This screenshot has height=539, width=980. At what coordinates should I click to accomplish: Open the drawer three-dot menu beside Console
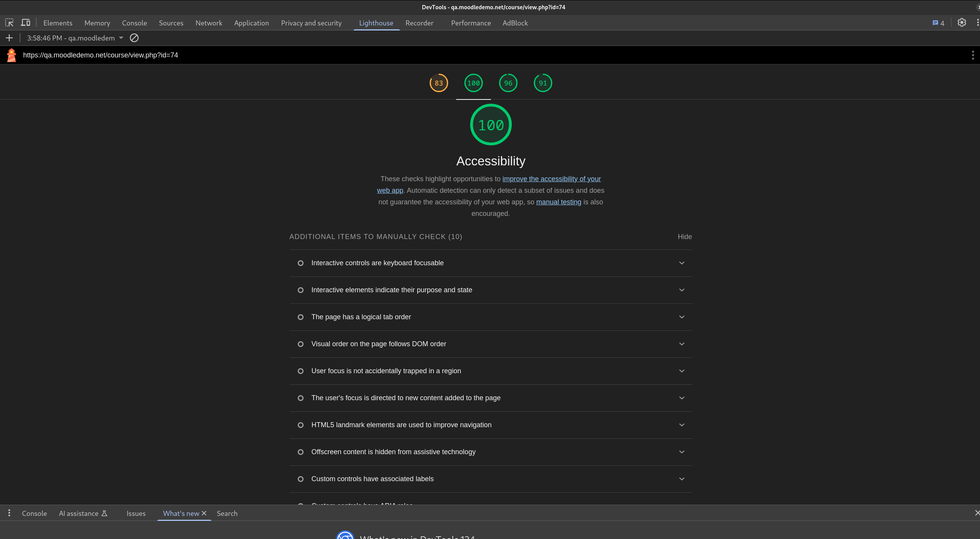tap(9, 513)
